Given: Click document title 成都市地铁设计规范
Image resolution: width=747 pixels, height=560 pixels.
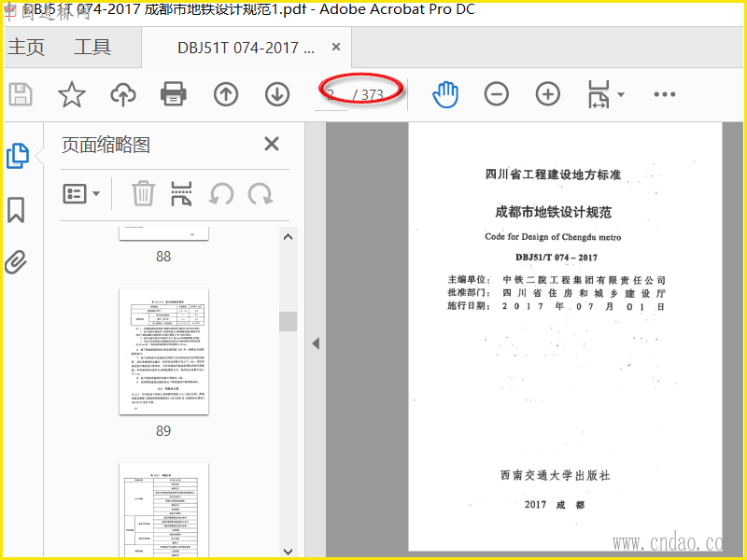Looking at the screenshot, I should pos(553,212).
